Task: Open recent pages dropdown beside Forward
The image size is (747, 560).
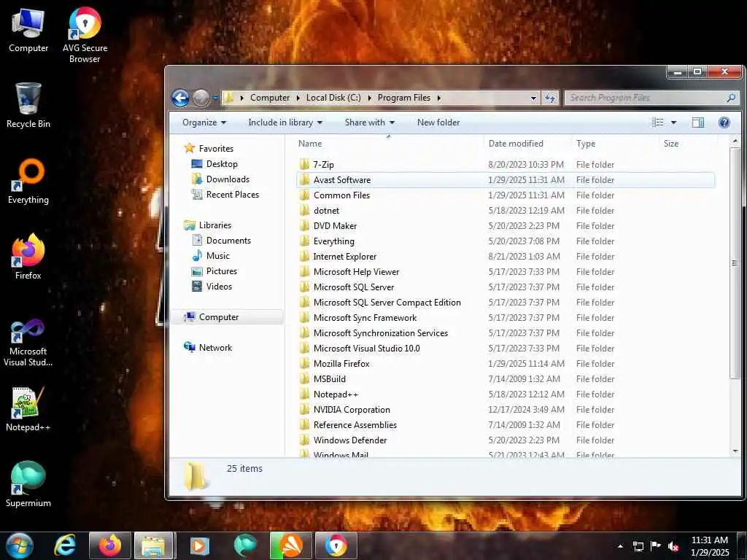Action: (x=215, y=98)
